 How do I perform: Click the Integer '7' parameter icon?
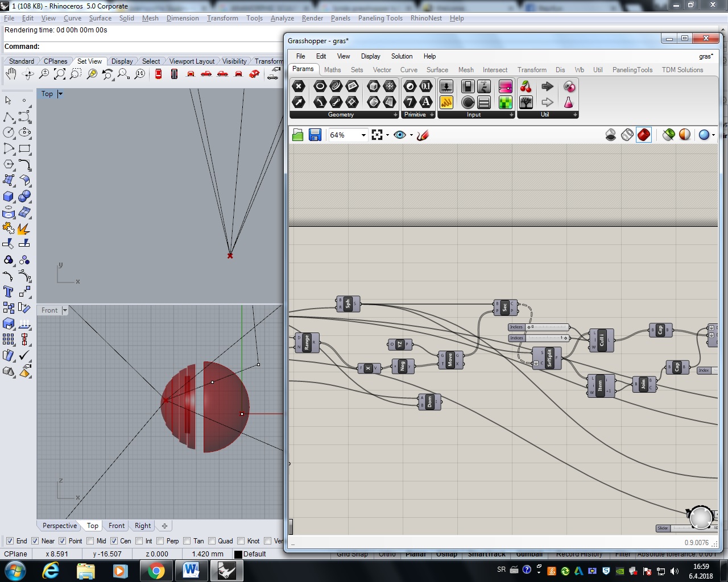410,102
